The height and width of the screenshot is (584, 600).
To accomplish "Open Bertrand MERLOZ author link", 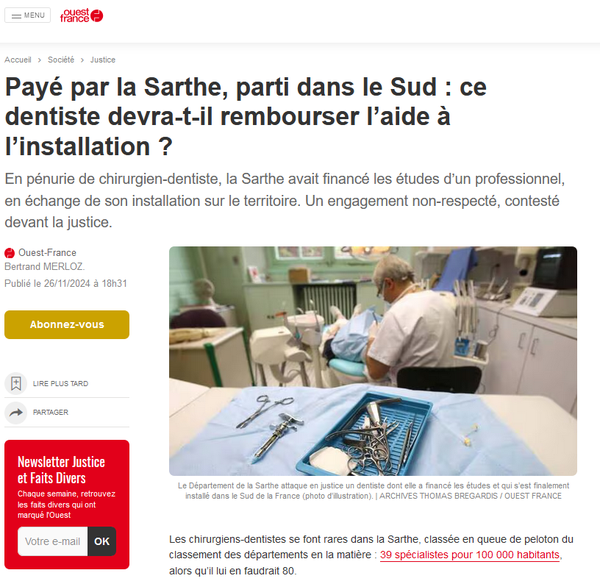I will tap(44, 266).
